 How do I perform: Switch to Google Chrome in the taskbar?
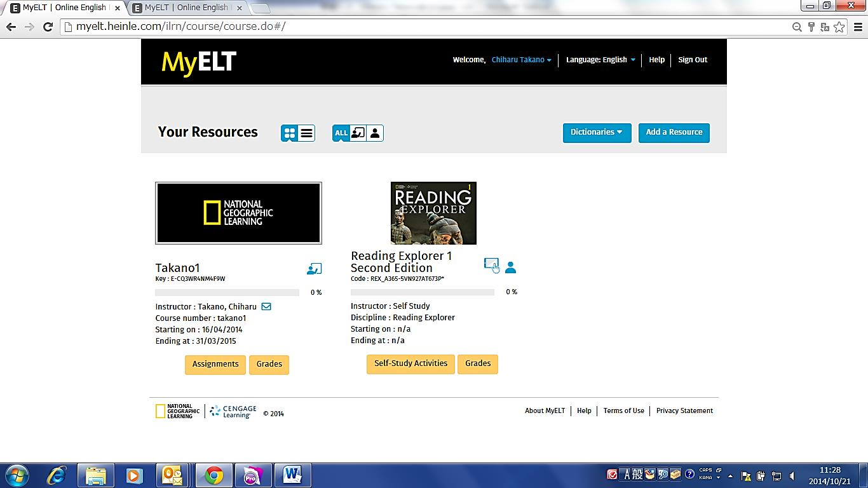[214, 475]
